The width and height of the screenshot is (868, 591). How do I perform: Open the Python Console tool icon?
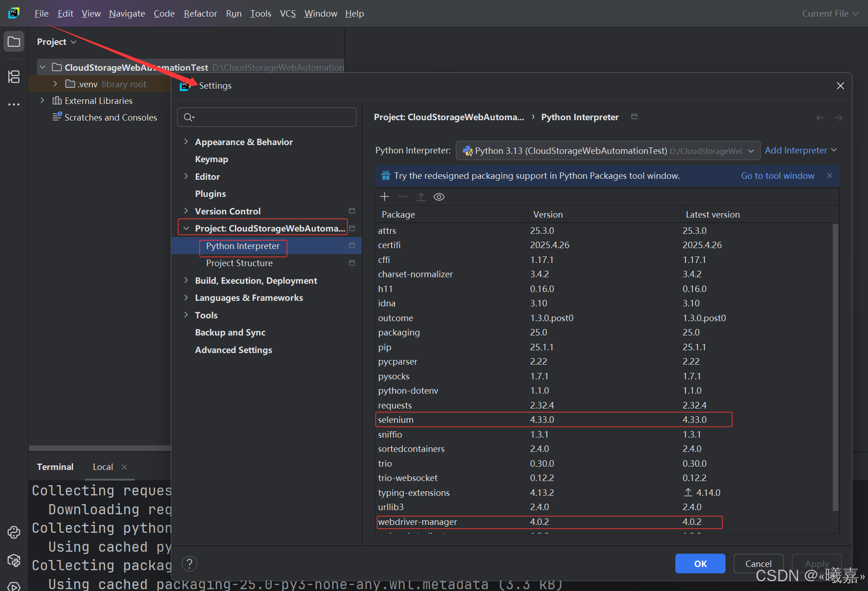14,532
